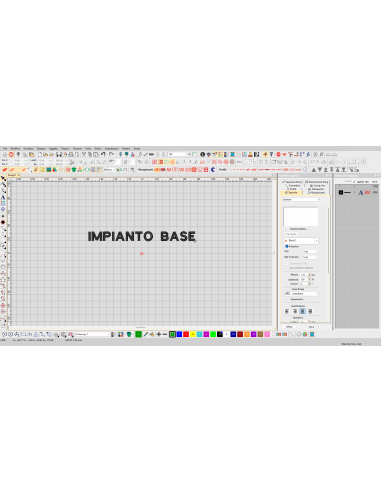Viewport: 381px width, 492px height.
Task: Click the Save floppy disk icon
Action: pyautogui.click(x=59, y=154)
